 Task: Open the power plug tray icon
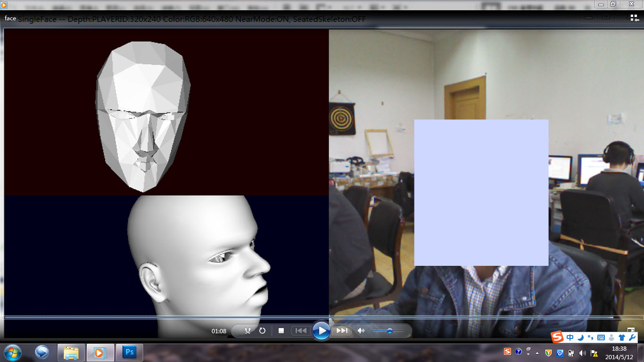pyautogui.click(x=571, y=353)
